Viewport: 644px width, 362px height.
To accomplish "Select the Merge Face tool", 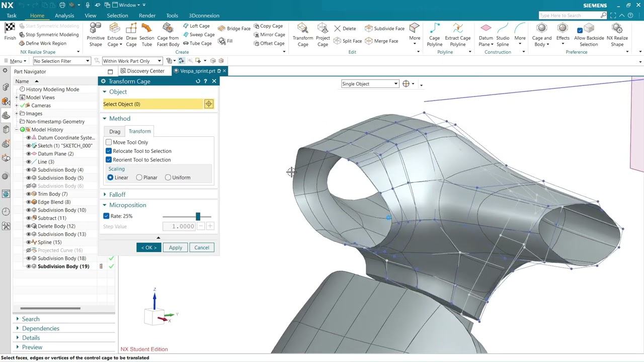I will [x=381, y=41].
